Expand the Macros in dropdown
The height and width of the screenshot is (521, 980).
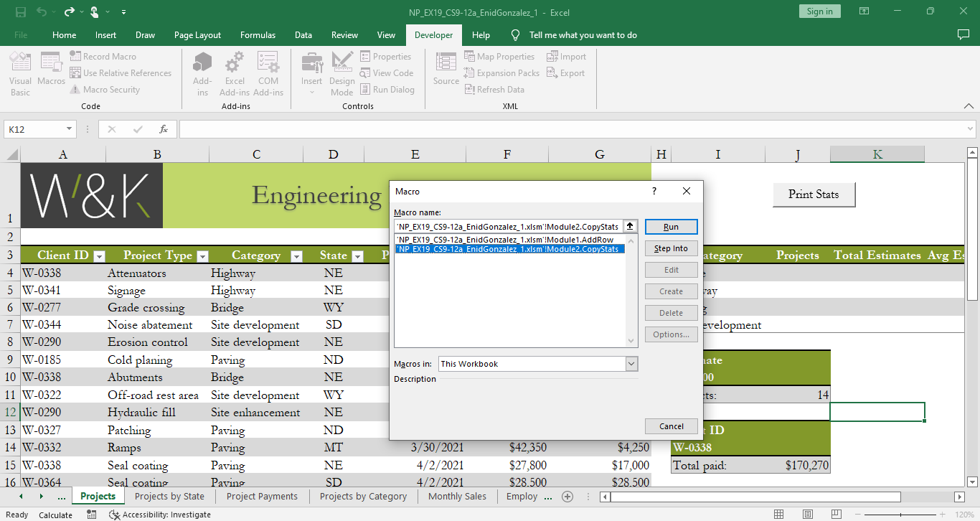[631, 364]
